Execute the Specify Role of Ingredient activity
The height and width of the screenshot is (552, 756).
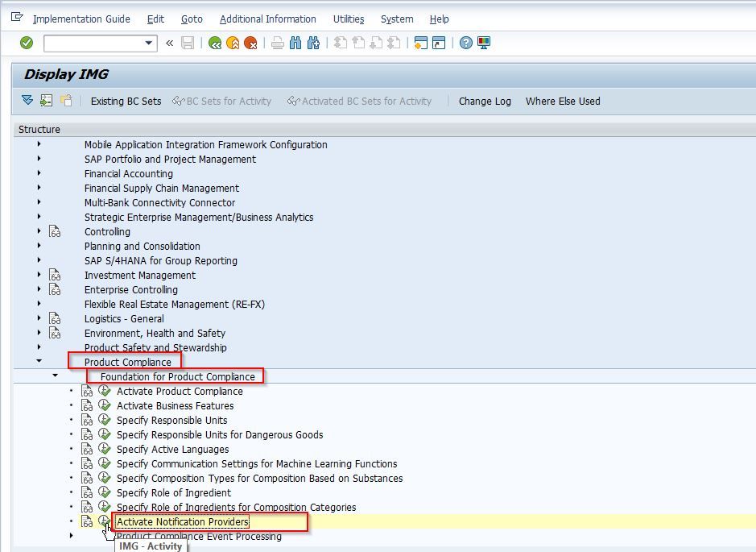tap(105, 492)
